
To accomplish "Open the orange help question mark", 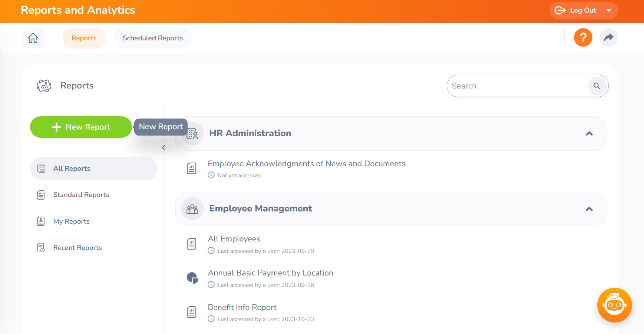I will [583, 37].
